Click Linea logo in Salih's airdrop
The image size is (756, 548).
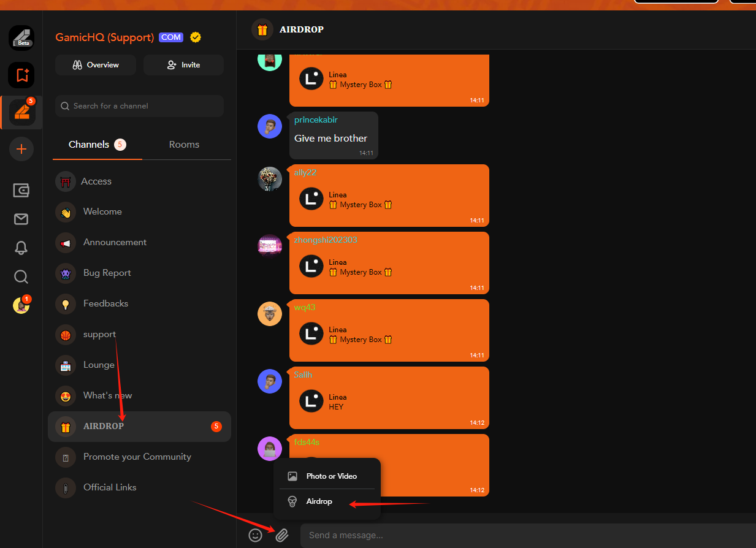pyautogui.click(x=311, y=401)
